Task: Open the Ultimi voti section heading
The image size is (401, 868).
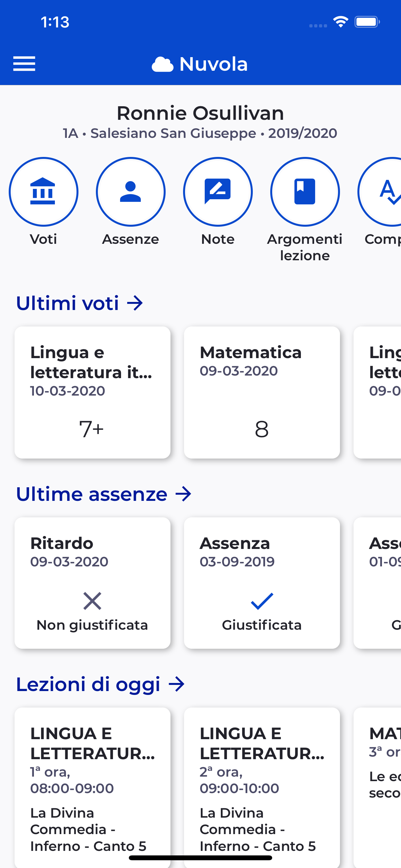Action: (67, 303)
